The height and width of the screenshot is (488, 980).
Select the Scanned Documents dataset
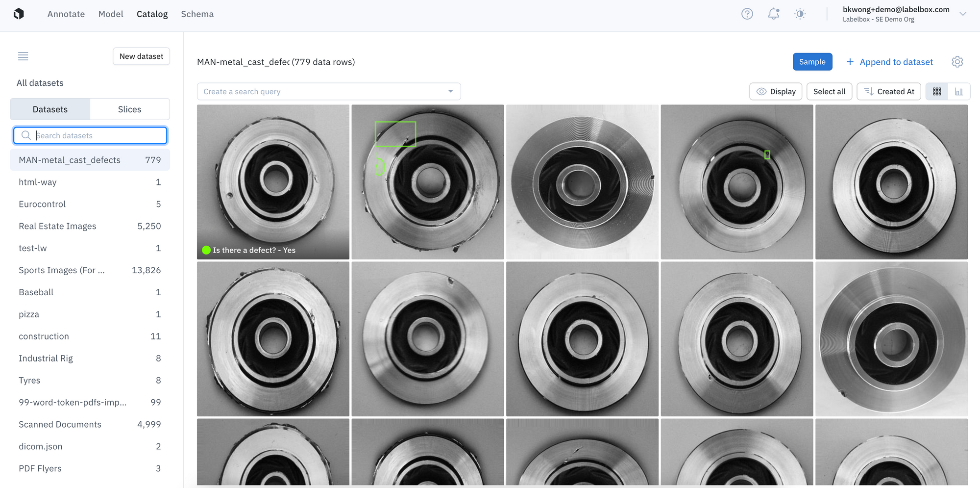coord(90,424)
